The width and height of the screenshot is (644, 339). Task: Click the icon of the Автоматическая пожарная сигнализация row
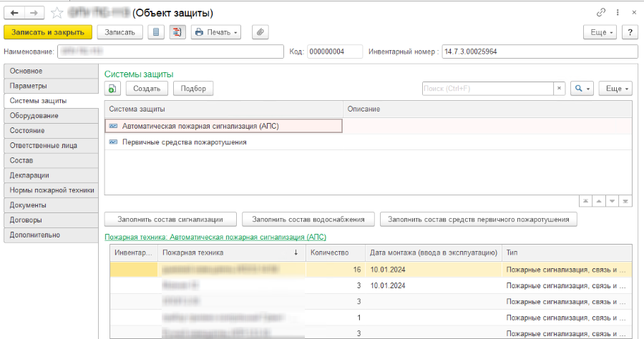(x=113, y=126)
